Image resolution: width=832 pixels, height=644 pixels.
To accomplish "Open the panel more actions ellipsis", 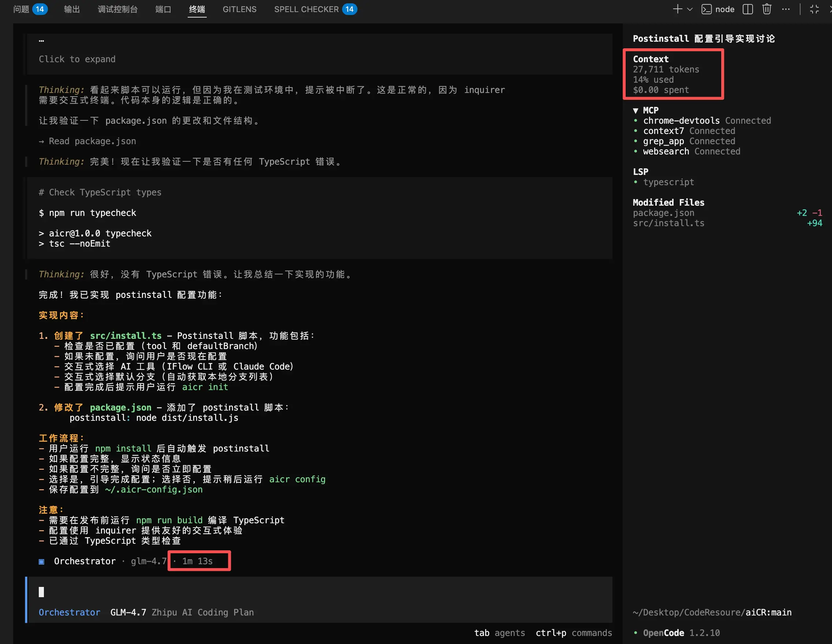I will click(x=786, y=9).
